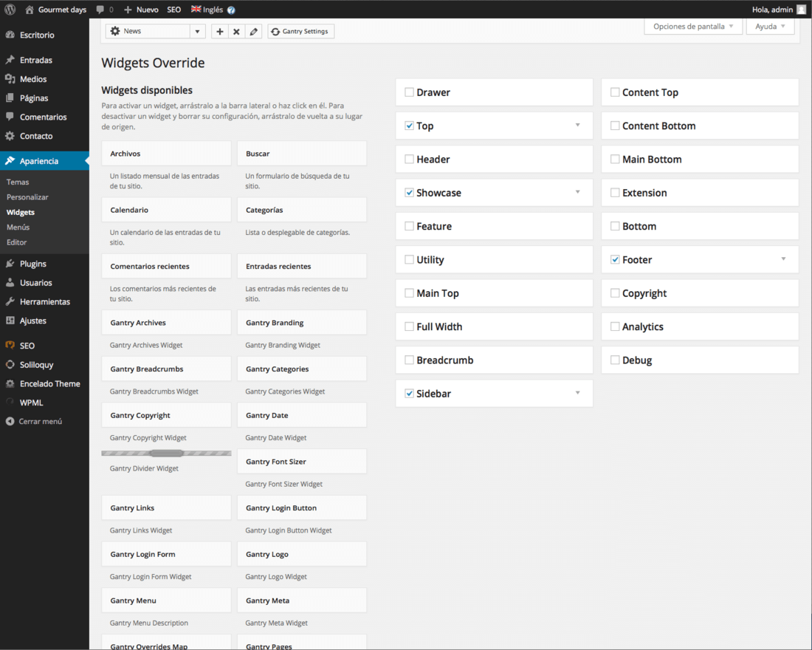Click SEO in the top admin bar
812x650 pixels.
[x=174, y=10]
